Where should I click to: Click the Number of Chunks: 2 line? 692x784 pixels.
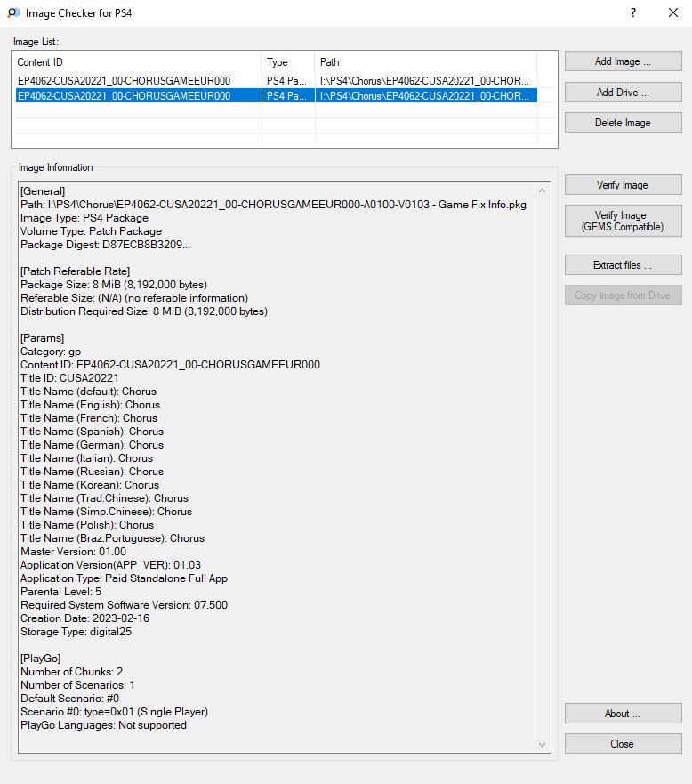[71, 672]
